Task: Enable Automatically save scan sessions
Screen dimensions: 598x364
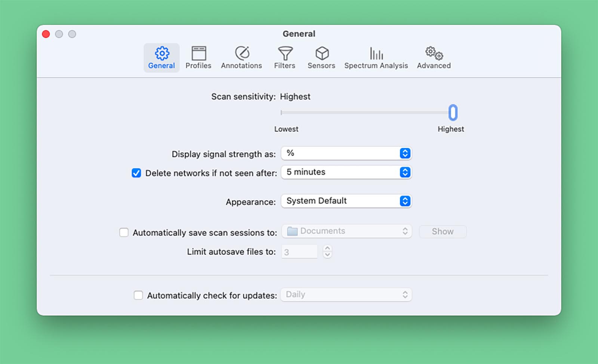Action: 124,233
